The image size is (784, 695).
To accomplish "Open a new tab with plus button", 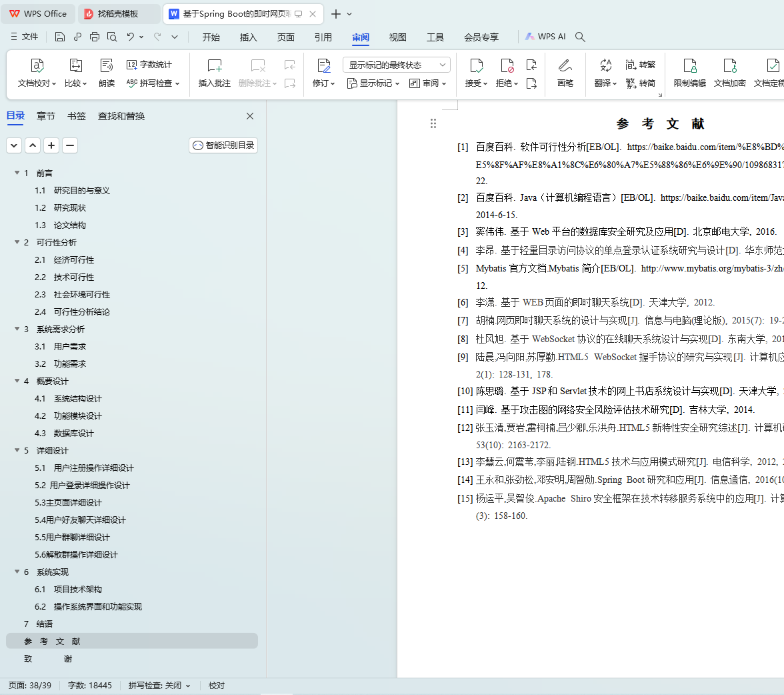I will (336, 14).
